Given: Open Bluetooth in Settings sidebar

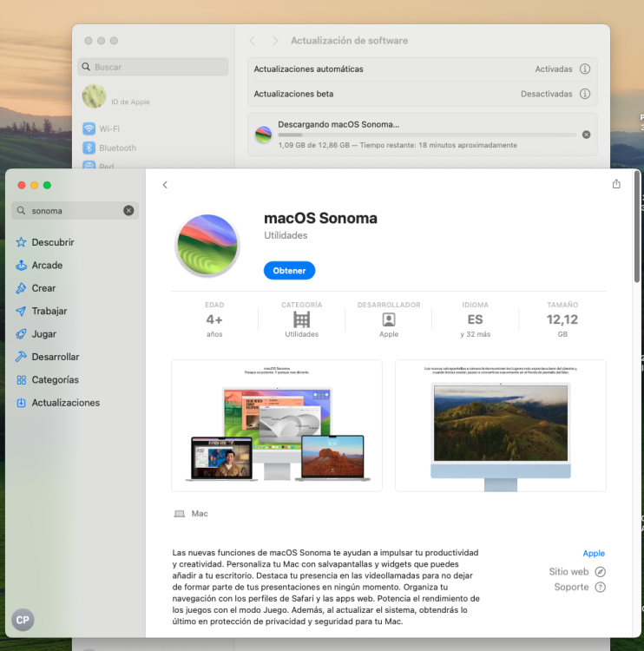Looking at the screenshot, I should 110,148.
